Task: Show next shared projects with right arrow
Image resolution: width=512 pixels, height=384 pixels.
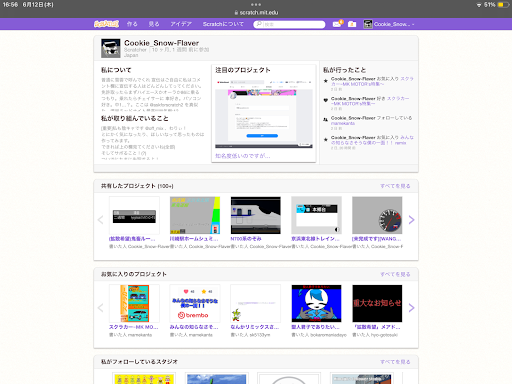Action: 411,220
